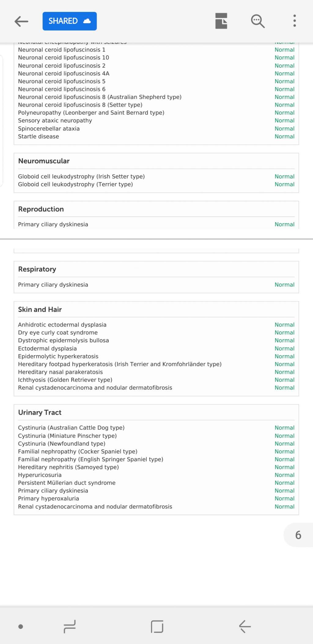Open the three-dot overflow menu
The image size is (313, 644).
coord(294,21)
